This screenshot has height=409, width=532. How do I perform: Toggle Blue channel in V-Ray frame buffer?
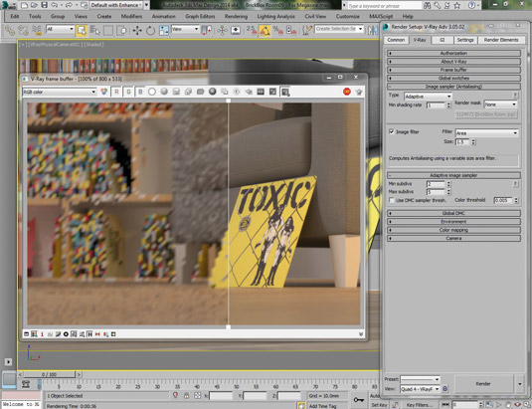coord(140,92)
